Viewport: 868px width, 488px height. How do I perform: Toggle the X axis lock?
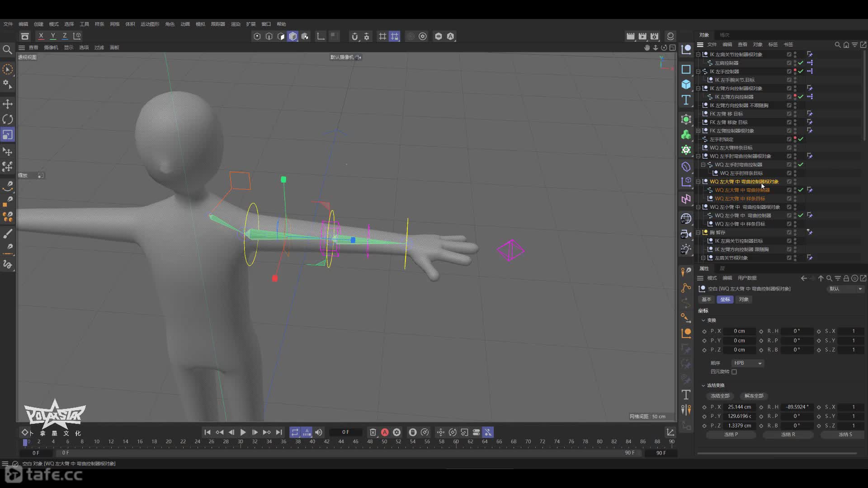pyautogui.click(x=41, y=36)
